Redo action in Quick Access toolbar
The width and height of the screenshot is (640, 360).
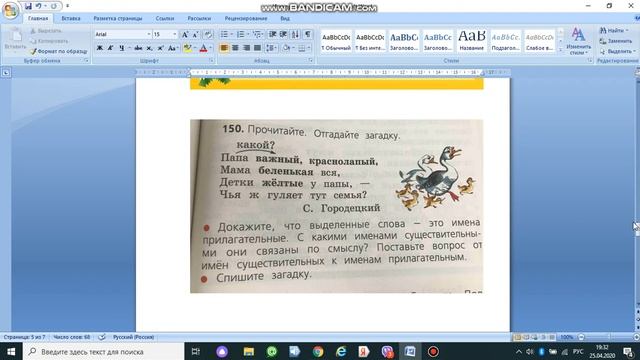(53, 6)
